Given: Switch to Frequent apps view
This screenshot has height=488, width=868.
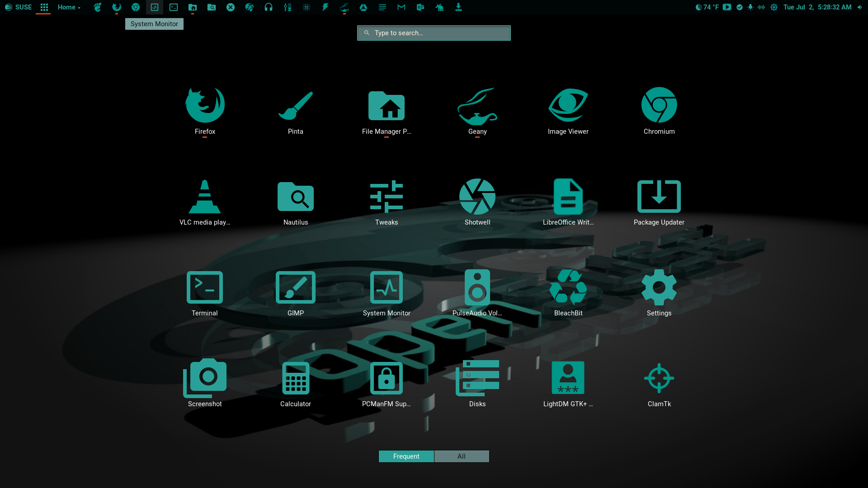Looking at the screenshot, I should coord(406,456).
